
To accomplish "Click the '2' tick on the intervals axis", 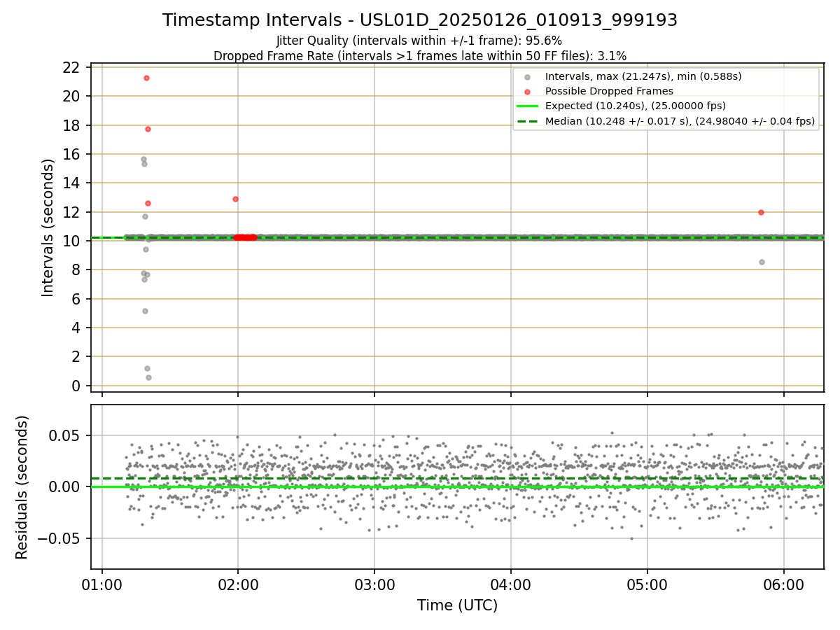I will (75, 356).
